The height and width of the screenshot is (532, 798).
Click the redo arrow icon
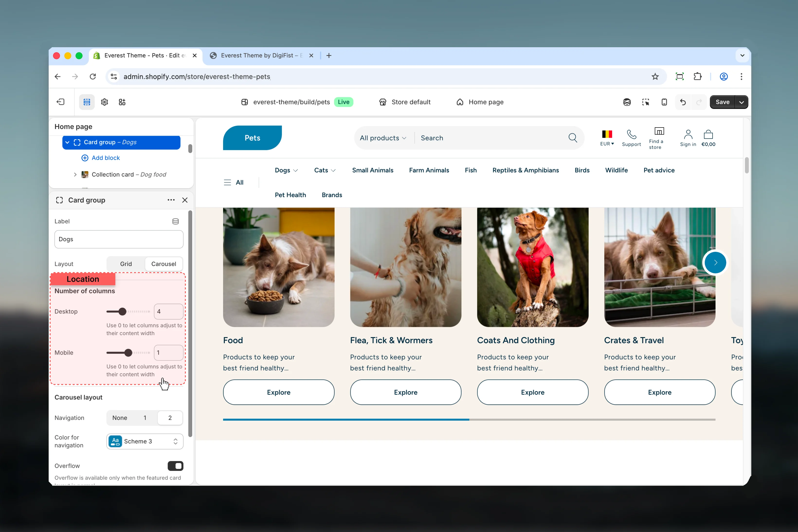(x=699, y=102)
